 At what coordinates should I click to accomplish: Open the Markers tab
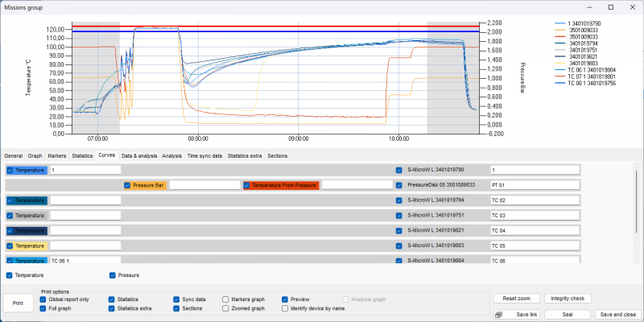click(56, 155)
